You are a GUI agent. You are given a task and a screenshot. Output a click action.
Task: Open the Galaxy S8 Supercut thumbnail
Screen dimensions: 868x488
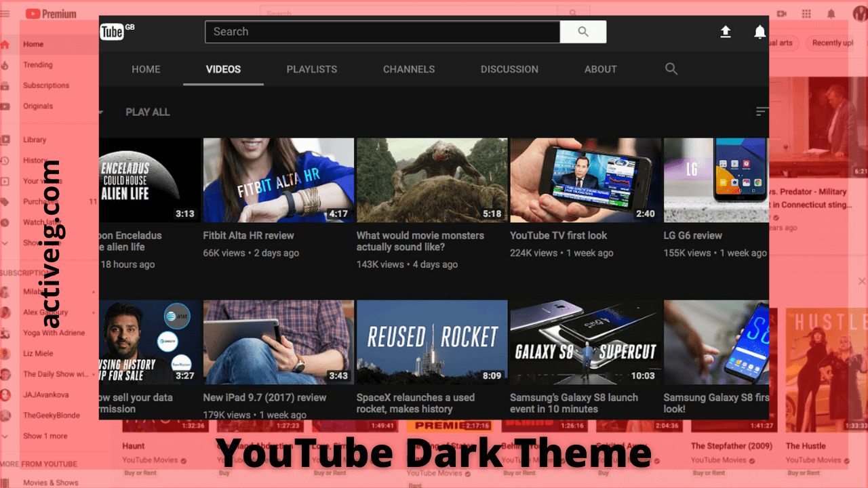click(x=586, y=342)
